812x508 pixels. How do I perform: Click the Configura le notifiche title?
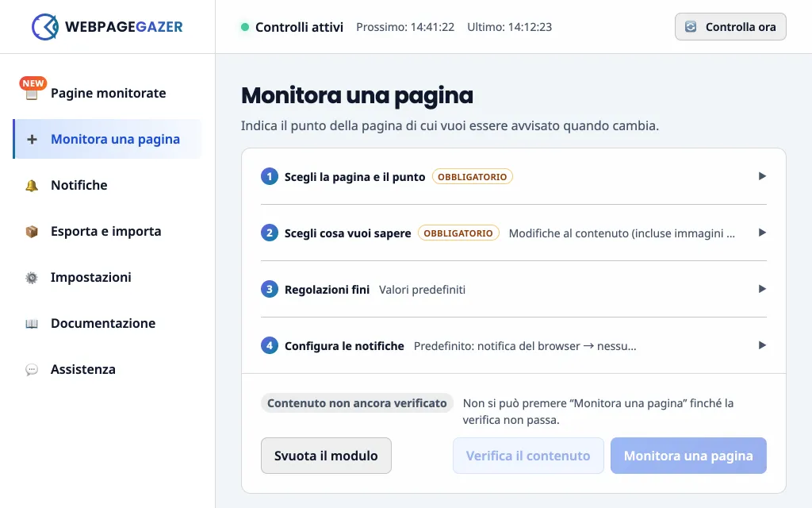pyautogui.click(x=344, y=346)
